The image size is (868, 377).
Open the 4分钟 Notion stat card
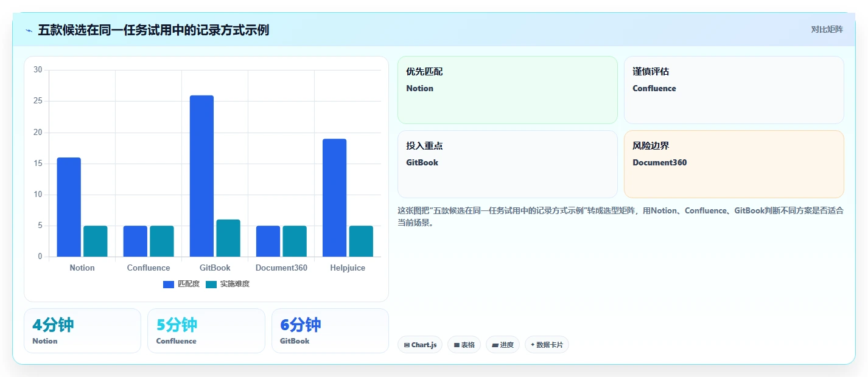[x=82, y=331]
